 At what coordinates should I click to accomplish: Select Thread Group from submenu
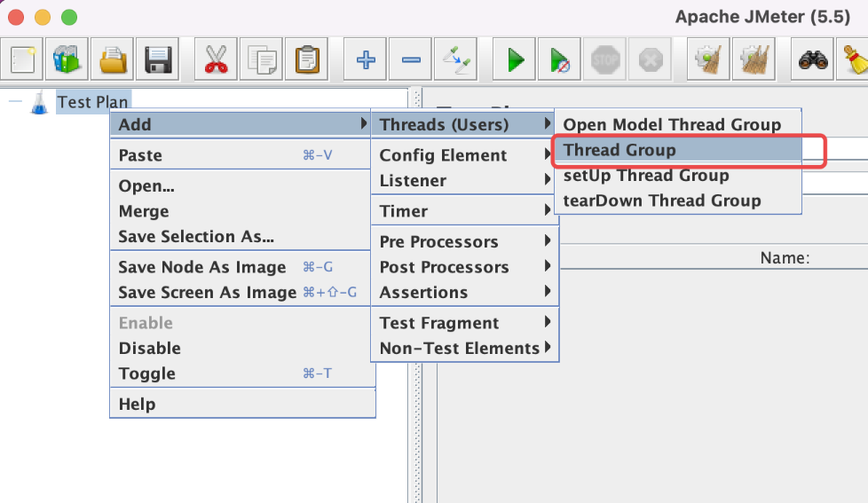[619, 150]
